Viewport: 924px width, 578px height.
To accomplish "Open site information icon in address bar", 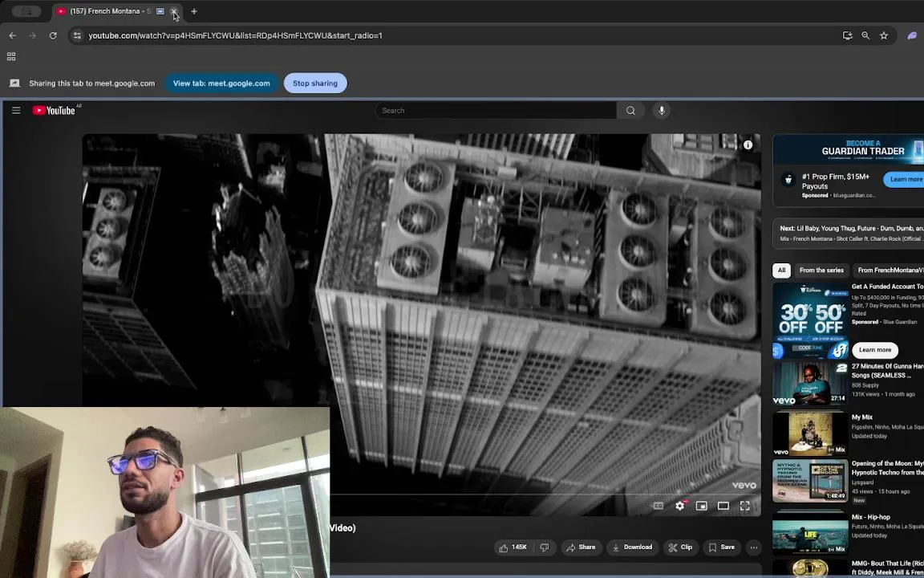I will coord(77,35).
